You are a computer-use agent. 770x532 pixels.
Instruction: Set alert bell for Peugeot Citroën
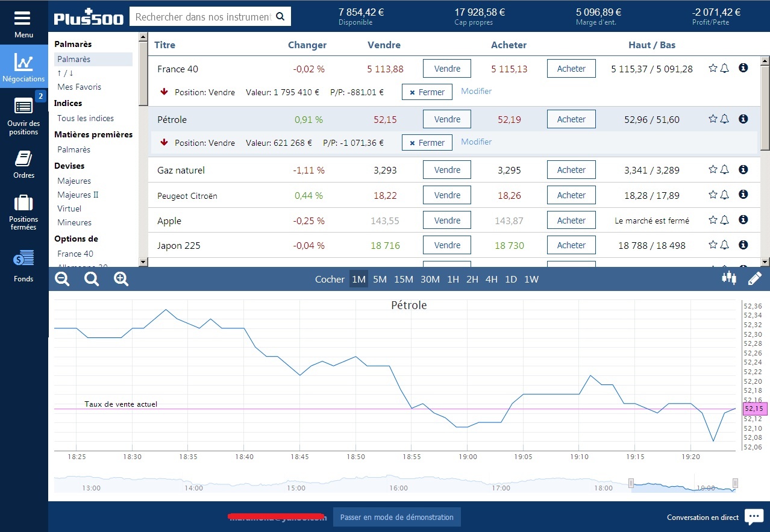tap(725, 195)
